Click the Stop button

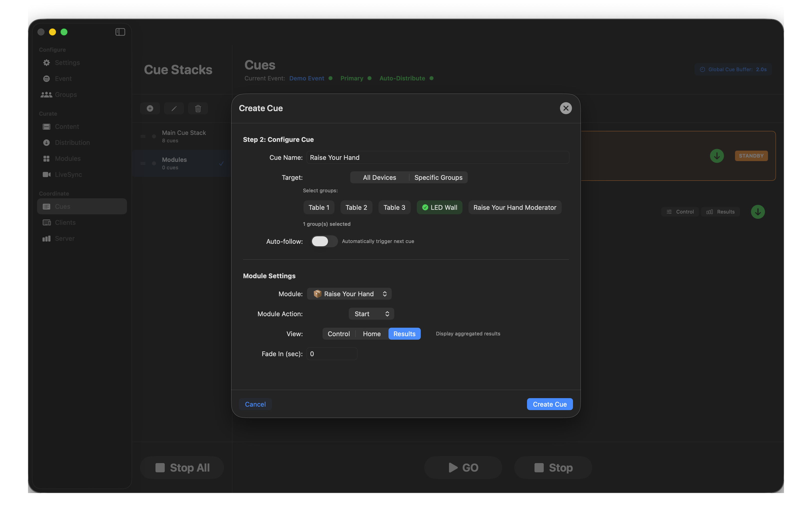(x=553, y=468)
